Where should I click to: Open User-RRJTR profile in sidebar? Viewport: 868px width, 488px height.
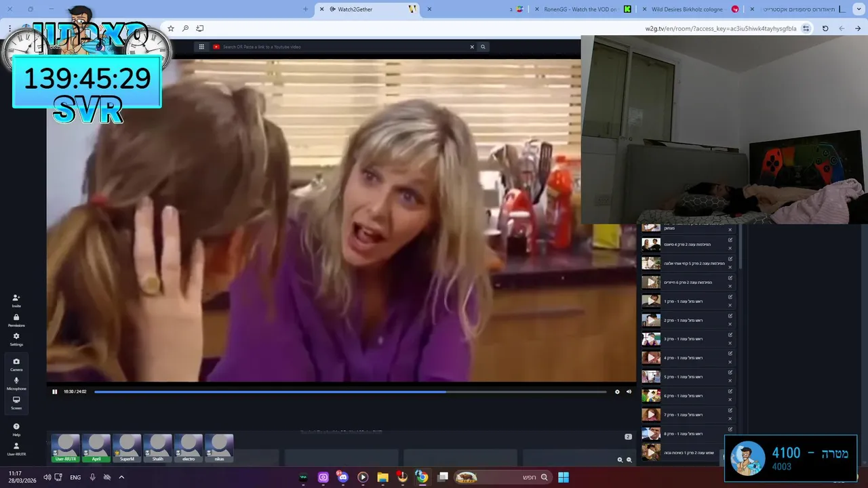(x=16, y=449)
